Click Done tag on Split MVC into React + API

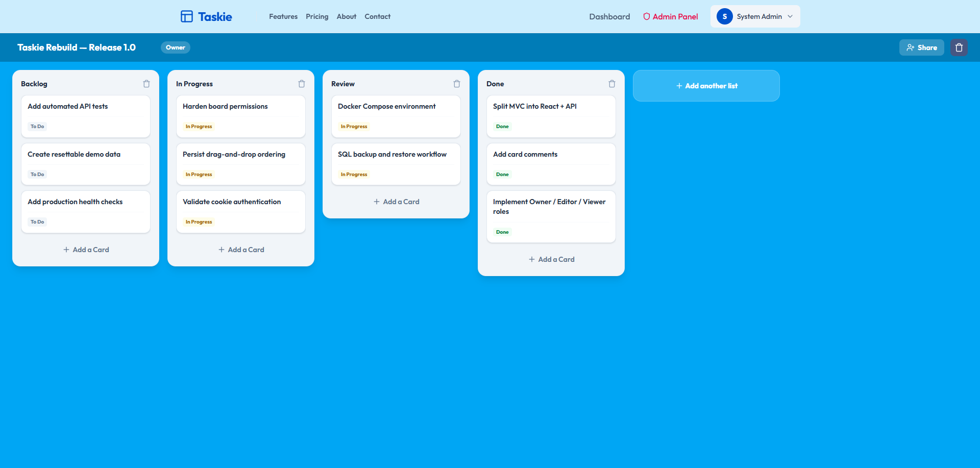(502, 127)
